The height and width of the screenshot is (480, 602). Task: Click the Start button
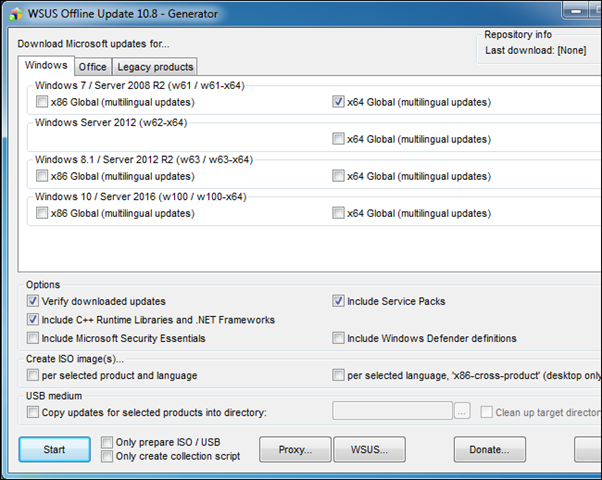pos(54,450)
